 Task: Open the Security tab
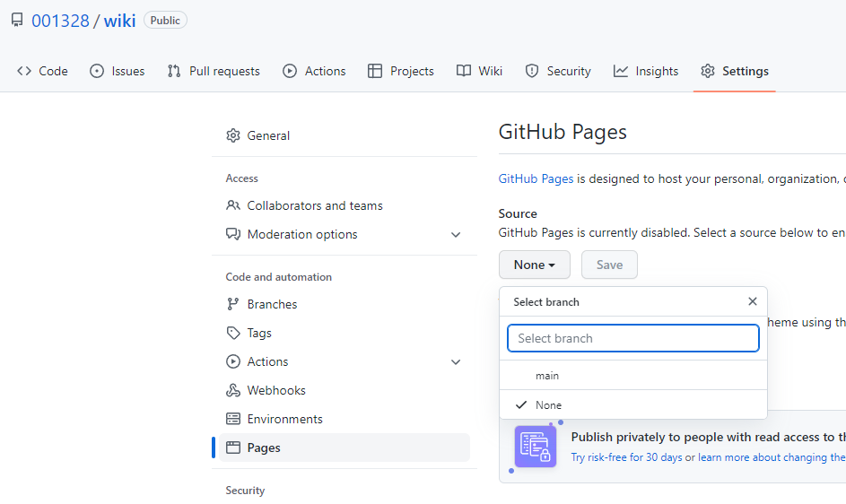(558, 71)
